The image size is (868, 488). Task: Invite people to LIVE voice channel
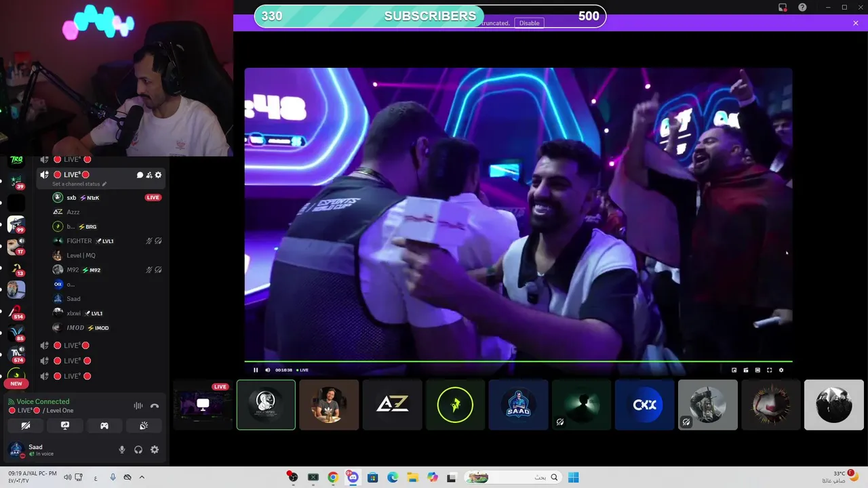point(149,175)
